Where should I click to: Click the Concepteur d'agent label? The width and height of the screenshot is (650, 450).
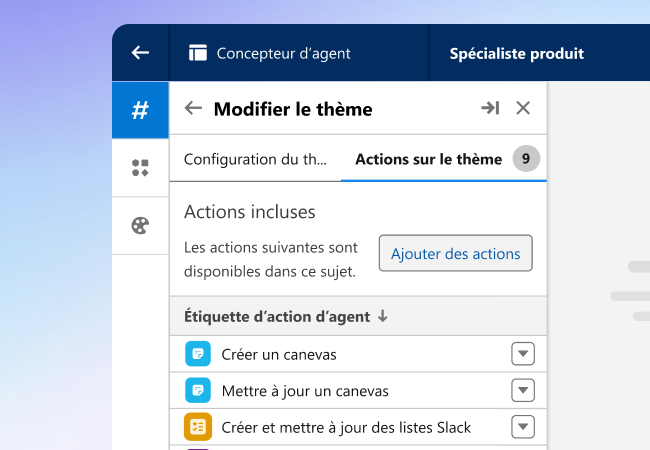click(284, 53)
